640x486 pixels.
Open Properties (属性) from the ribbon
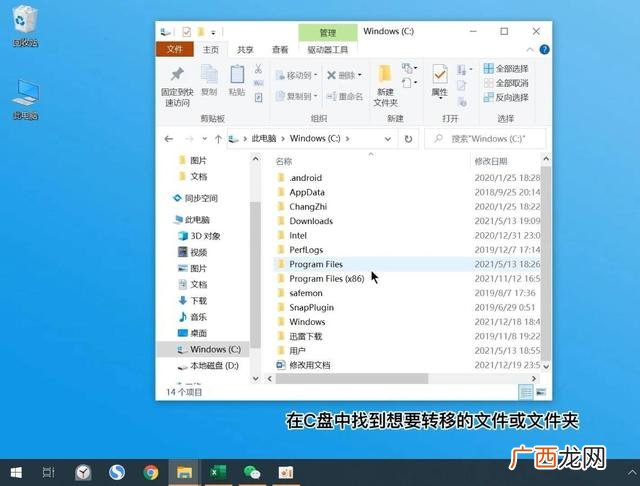[440, 81]
